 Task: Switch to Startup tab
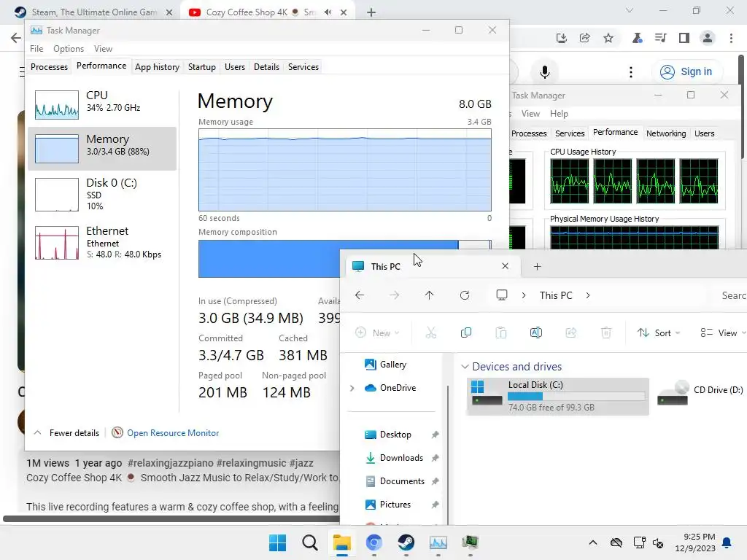(x=201, y=66)
